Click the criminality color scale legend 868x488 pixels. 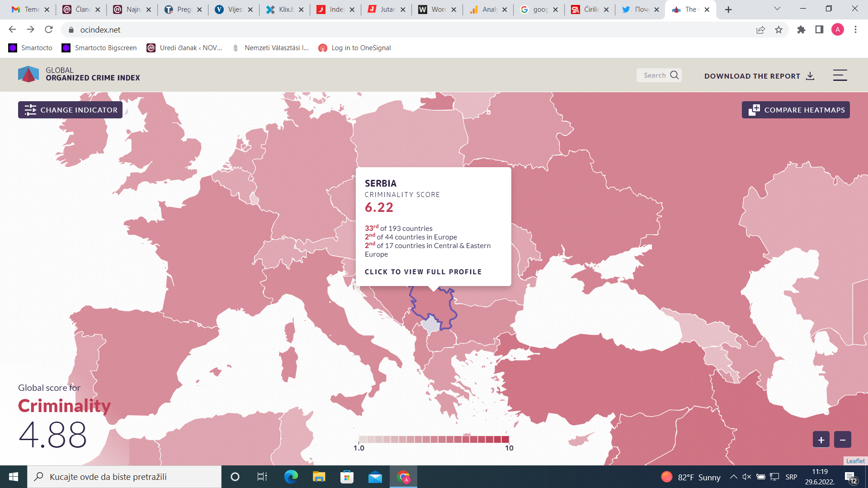tap(434, 439)
